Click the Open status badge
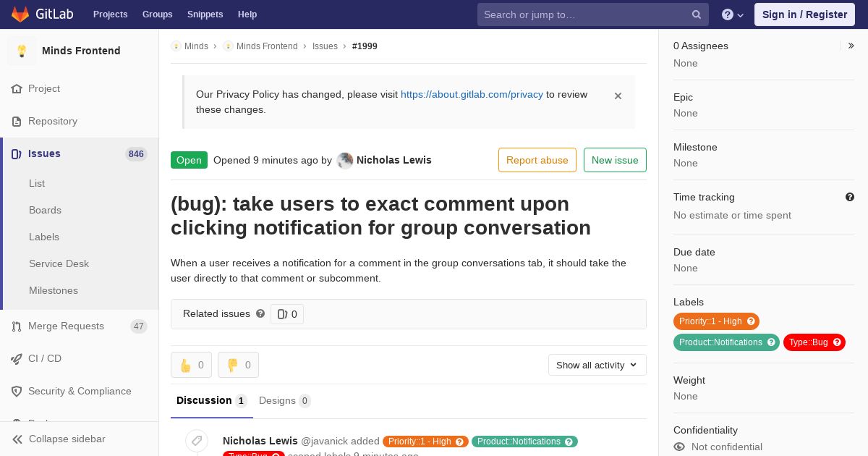Viewport: 868px width, 456px height. (x=189, y=160)
